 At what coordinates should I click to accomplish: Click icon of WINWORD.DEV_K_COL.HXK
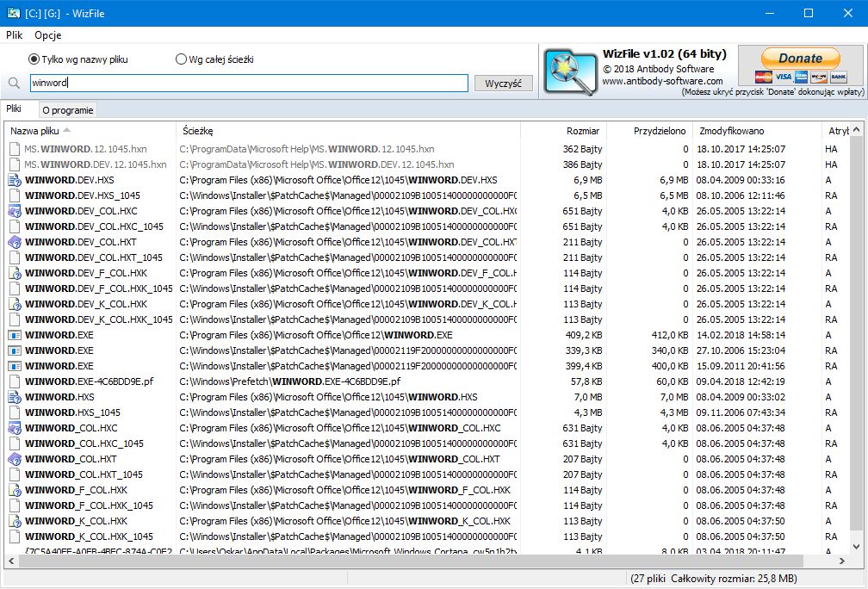[15, 304]
